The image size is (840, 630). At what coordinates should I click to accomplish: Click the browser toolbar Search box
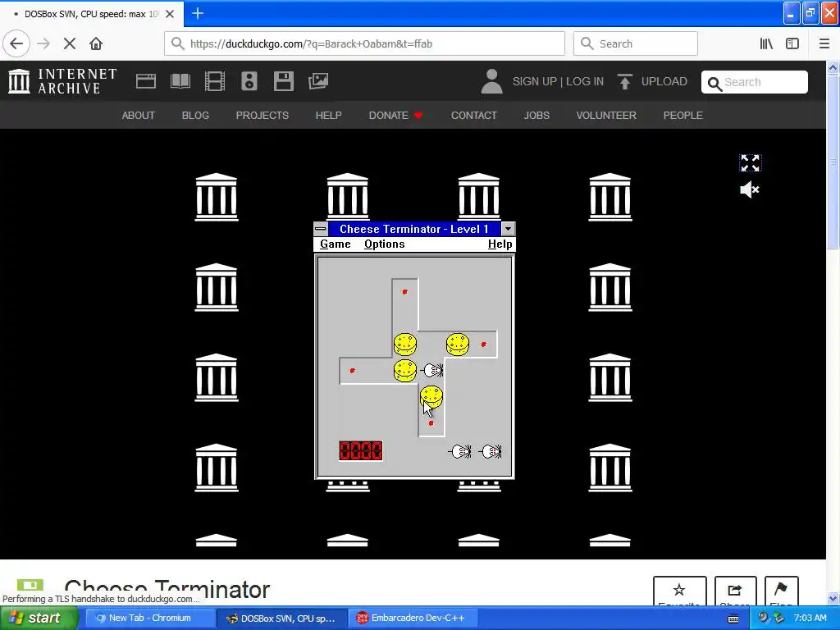click(636, 43)
